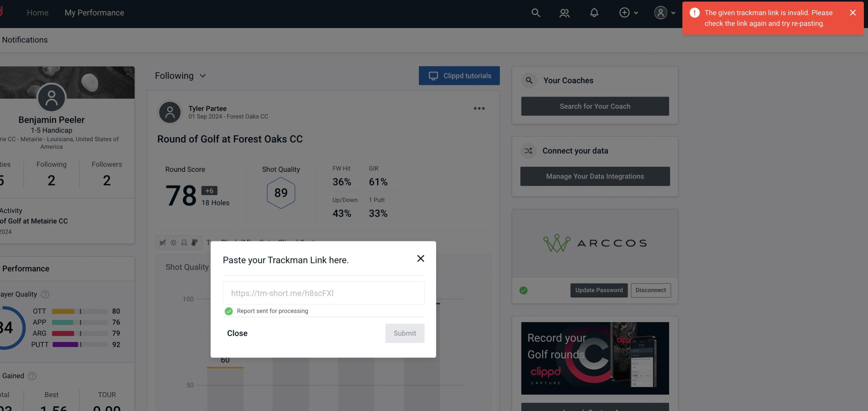
Task: Toggle the report sent confirmation checkbox
Action: coord(228,311)
